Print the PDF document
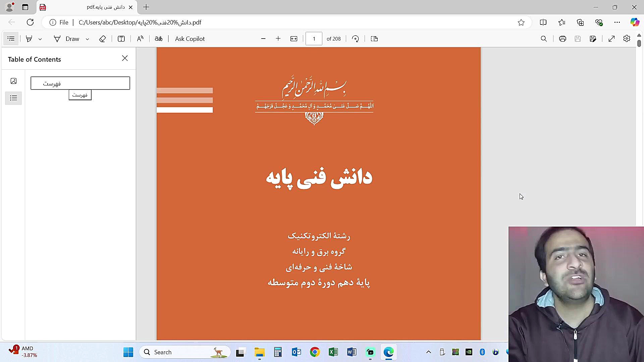Viewport: 644px width, 362px height. 562,39
